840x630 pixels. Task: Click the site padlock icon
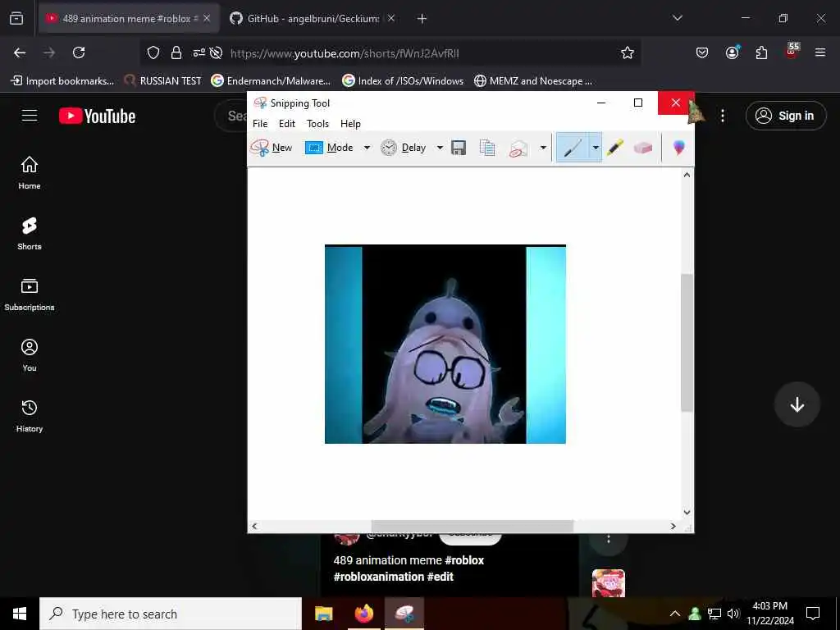click(176, 52)
